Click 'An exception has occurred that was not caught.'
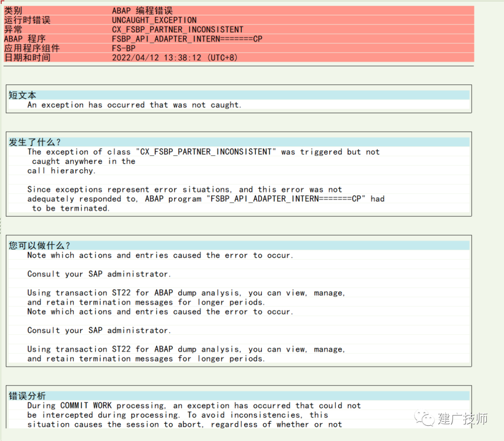504x441 pixels. 134,105
